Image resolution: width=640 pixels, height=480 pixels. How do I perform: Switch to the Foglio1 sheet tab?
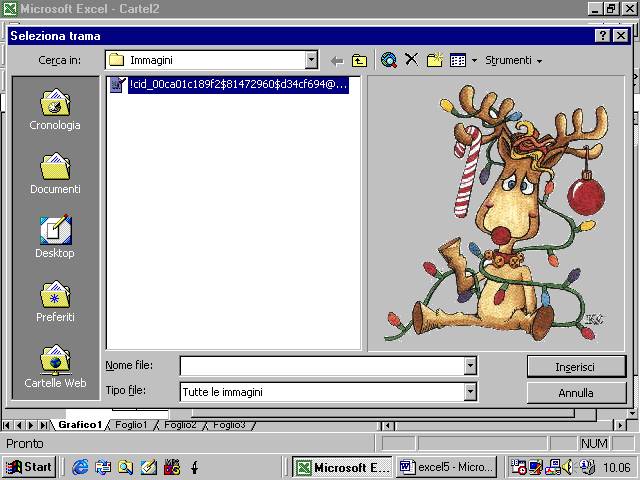click(131, 425)
